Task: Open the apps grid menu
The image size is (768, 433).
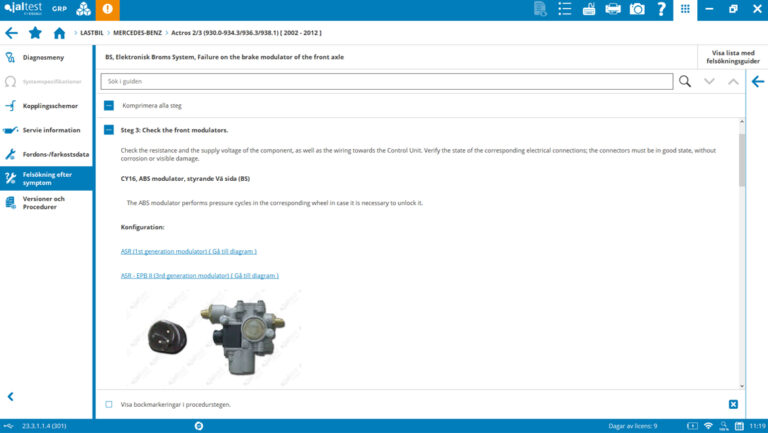Action: (685, 9)
